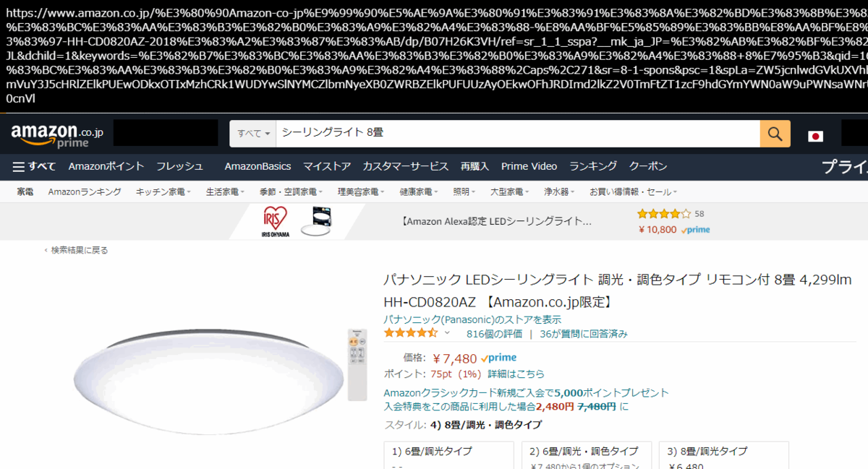
Task: Click the Iris Ohyama ad logo
Action: [x=275, y=221]
